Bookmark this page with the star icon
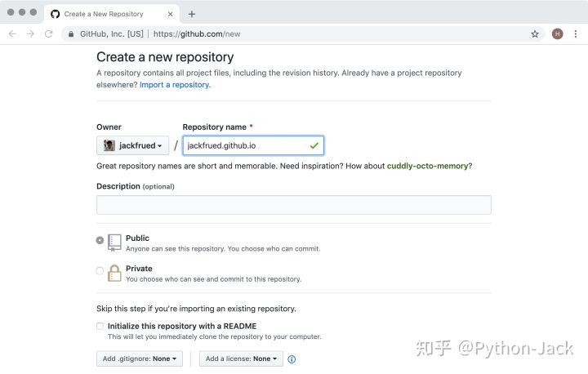This screenshot has width=588, height=374. (535, 34)
